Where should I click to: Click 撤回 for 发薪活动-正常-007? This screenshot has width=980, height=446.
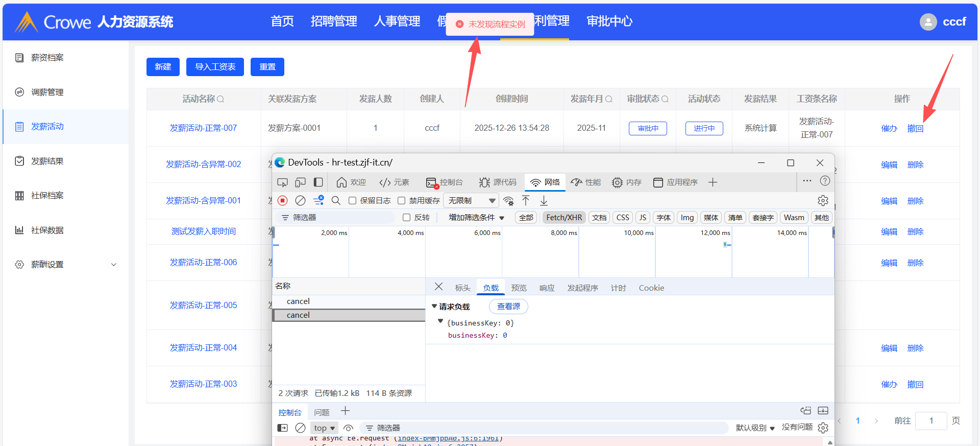click(915, 129)
